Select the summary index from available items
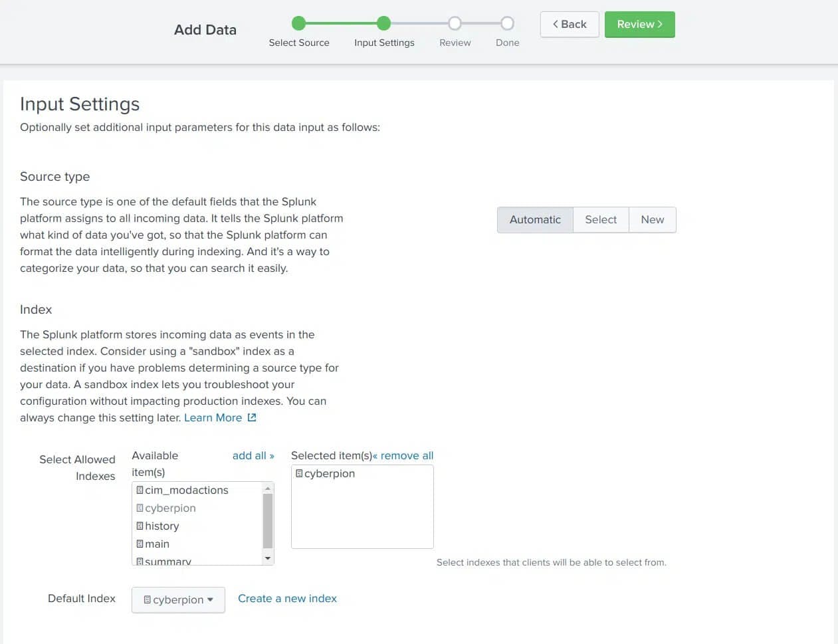Image resolution: width=838 pixels, height=644 pixels. [168, 561]
